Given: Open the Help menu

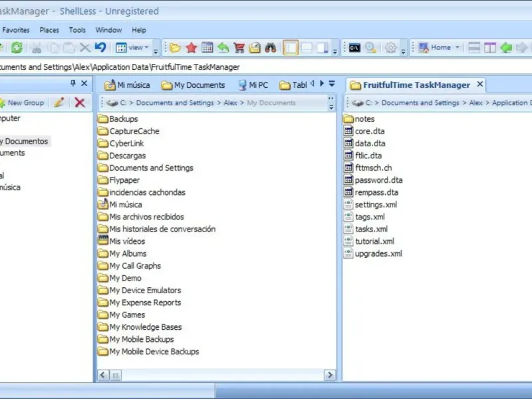Looking at the screenshot, I should click(x=139, y=30).
